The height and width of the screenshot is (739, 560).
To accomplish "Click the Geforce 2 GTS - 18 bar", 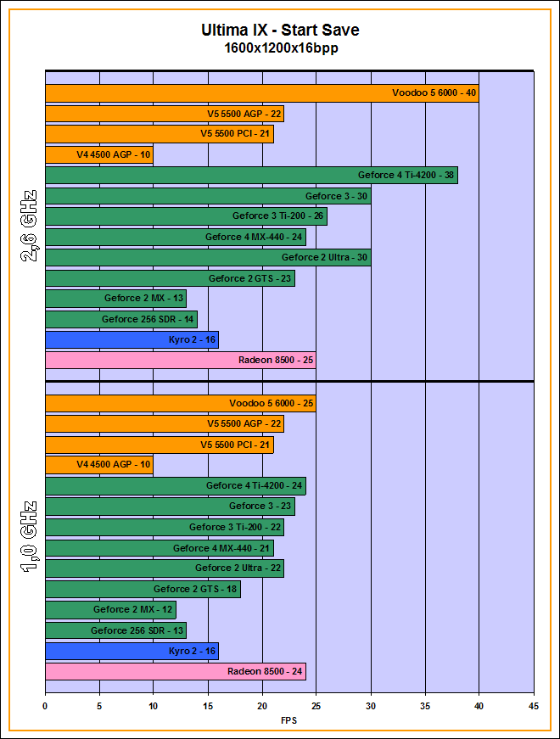I will [143, 589].
